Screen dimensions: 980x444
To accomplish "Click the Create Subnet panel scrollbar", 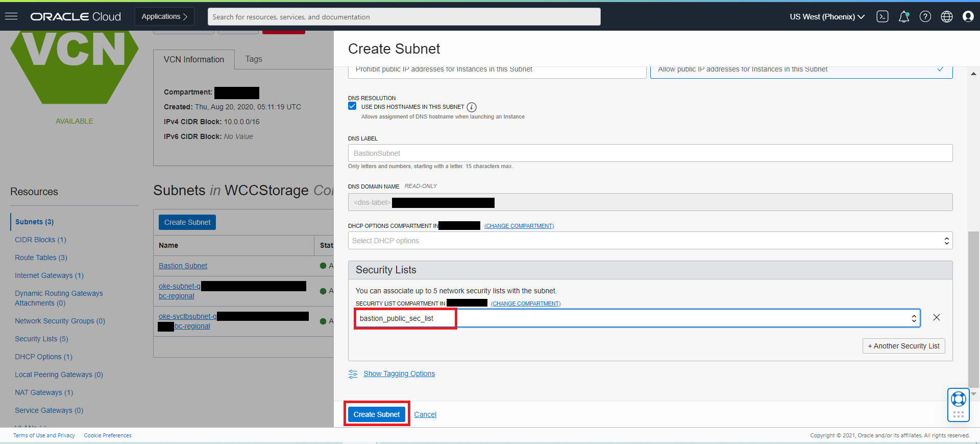I will click(x=973, y=309).
